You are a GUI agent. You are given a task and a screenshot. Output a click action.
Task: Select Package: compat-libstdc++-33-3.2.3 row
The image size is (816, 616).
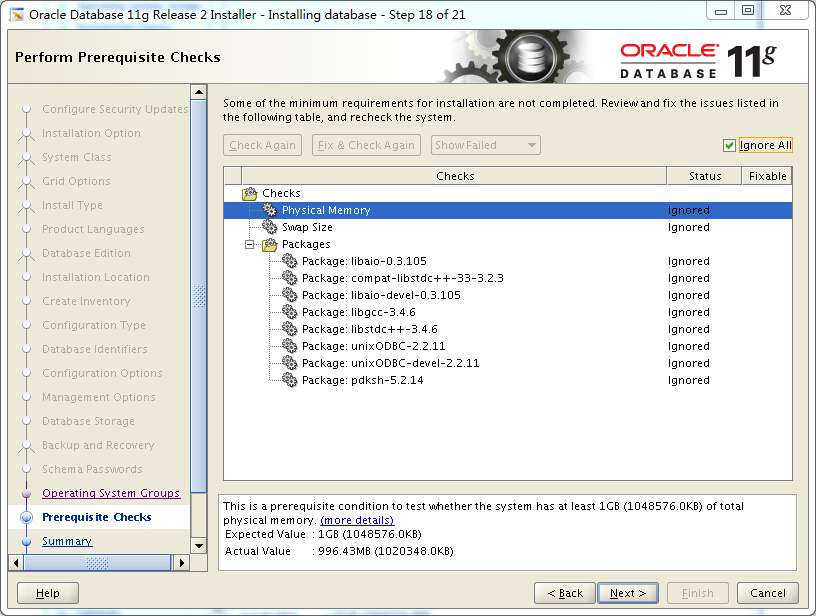click(x=508, y=278)
